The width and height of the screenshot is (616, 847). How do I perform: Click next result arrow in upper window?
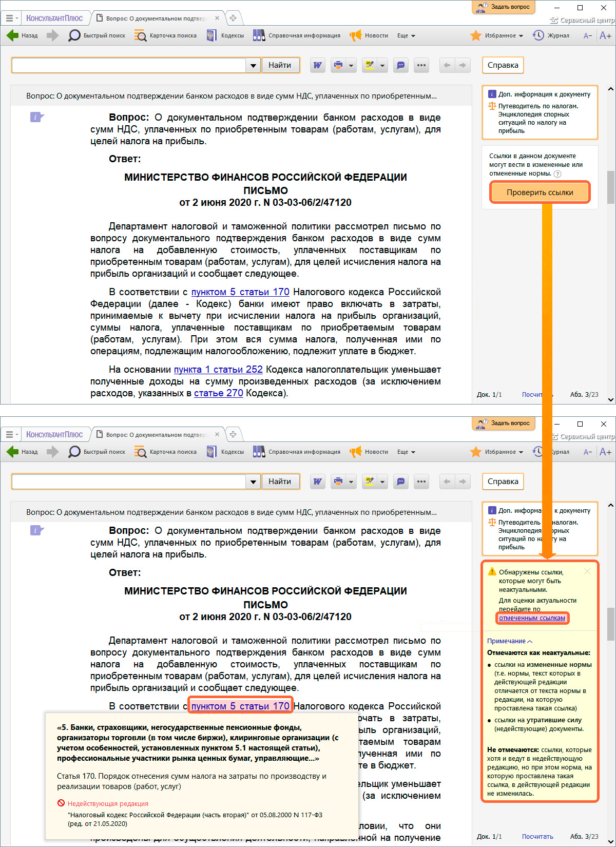(x=463, y=65)
